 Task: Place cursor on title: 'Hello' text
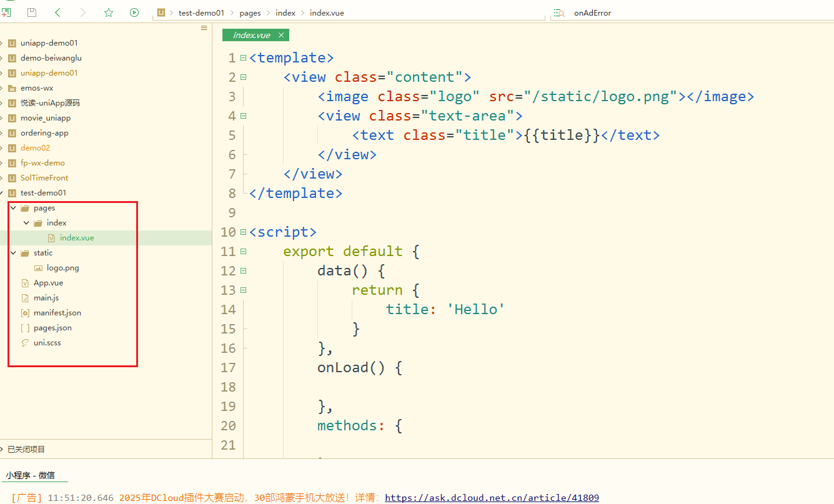coord(445,309)
